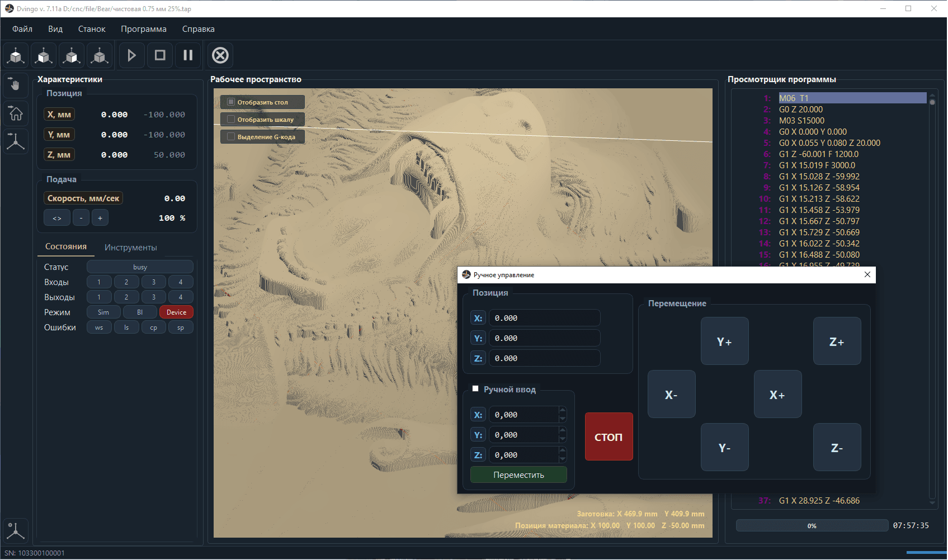Switch to top-face cube view
948x560 pixels.
pos(16,55)
